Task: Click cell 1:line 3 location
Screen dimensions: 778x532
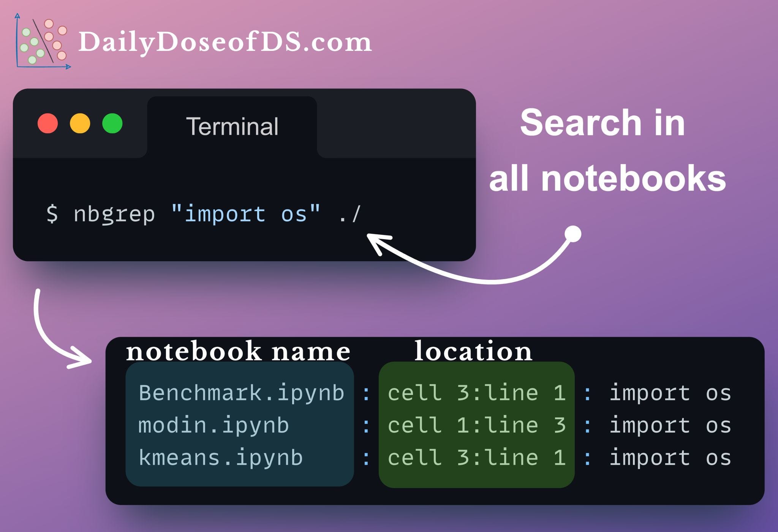Action: [476, 425]
